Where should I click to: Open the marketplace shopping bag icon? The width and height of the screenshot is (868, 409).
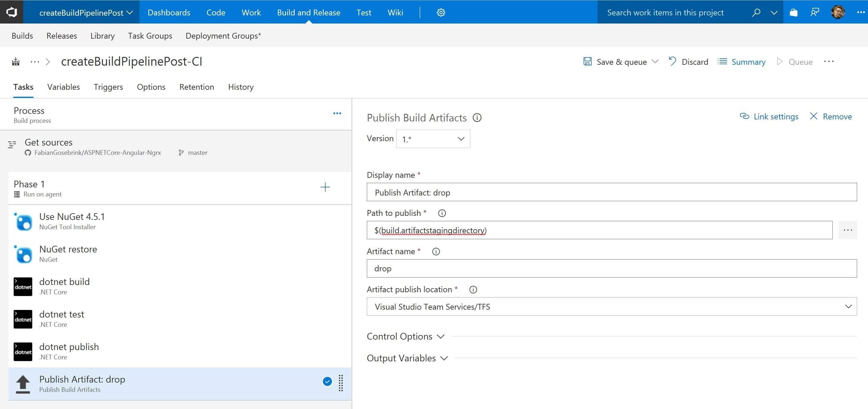794,12
